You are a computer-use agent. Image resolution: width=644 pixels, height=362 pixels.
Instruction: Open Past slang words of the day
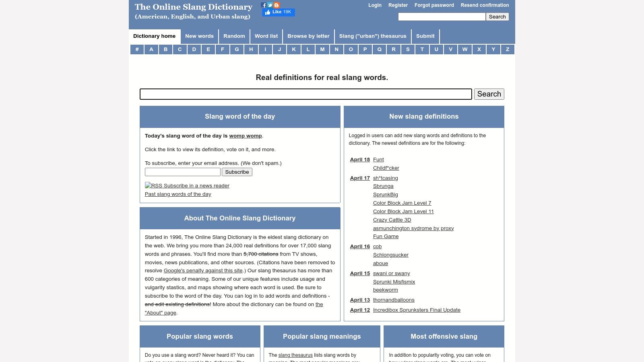pyautogui.click(x=178, y=194)
